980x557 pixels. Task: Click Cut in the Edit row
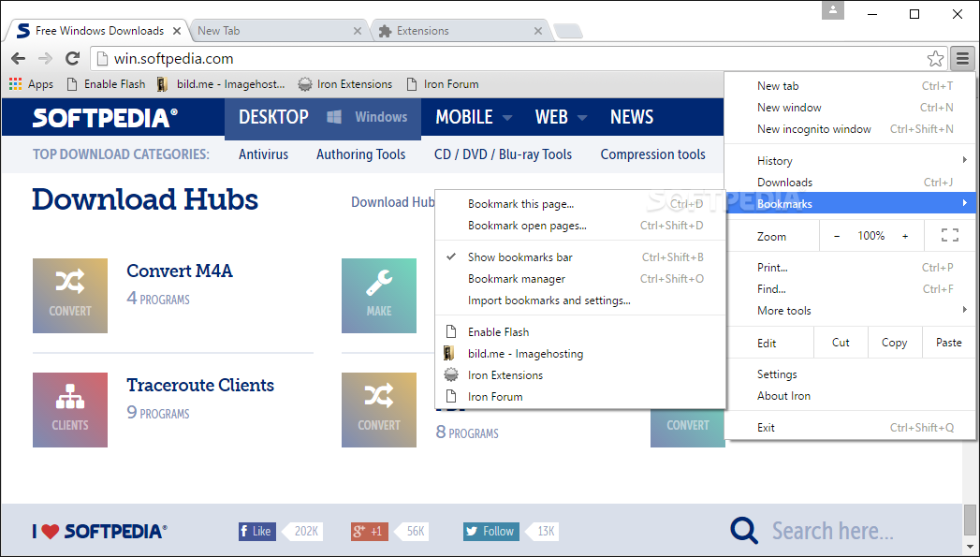841,343
